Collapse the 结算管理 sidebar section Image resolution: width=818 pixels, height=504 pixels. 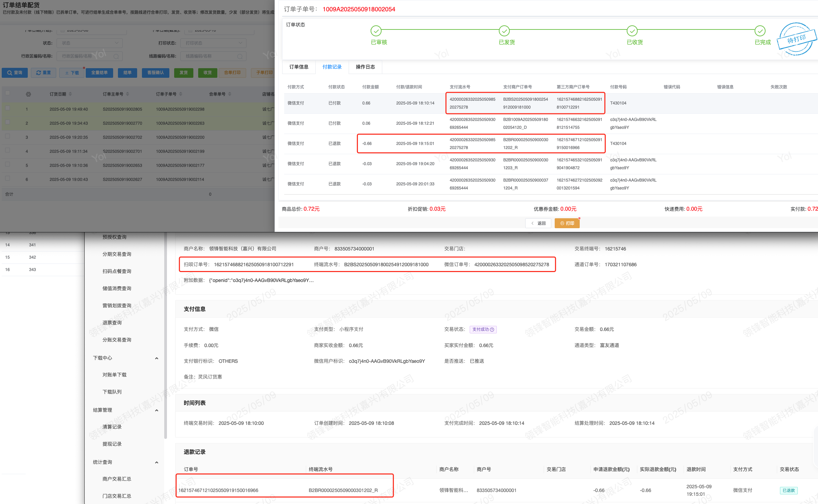157,410
